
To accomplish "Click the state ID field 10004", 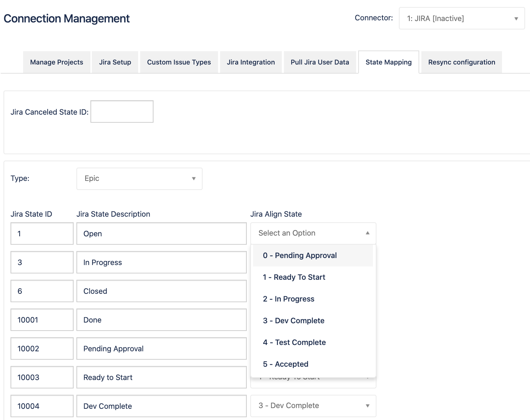I will point(42,406).
